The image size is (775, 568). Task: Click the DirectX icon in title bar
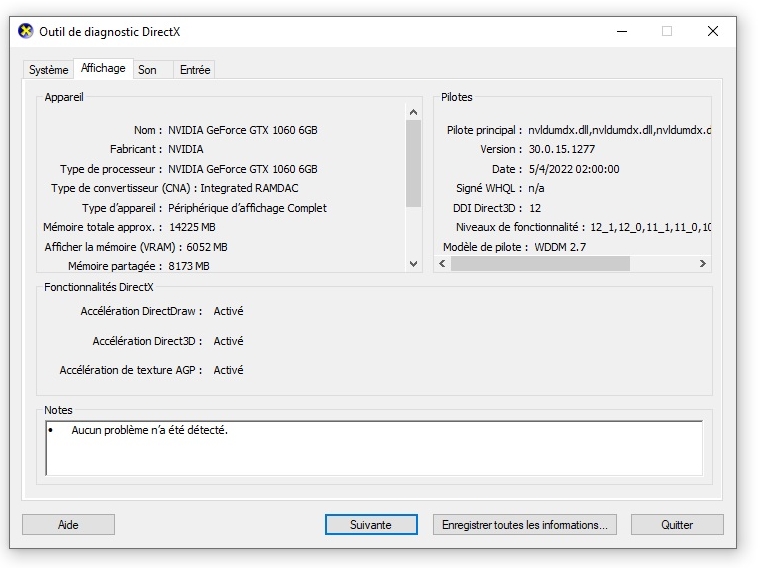click(26, 31)
